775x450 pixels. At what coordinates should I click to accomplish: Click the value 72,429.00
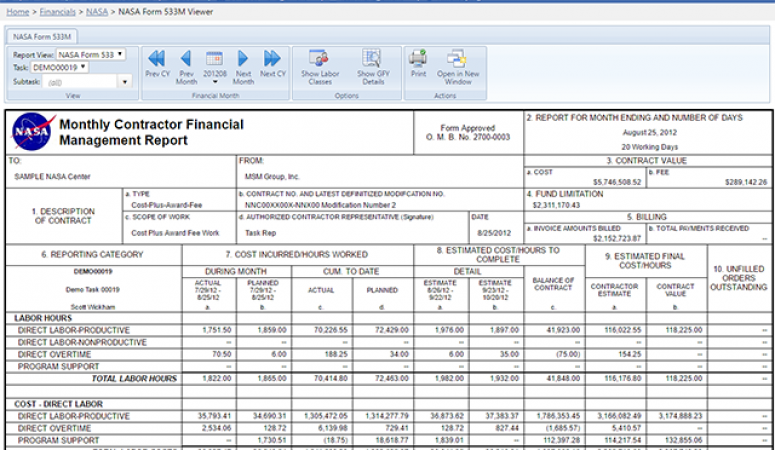click(391, 330)
